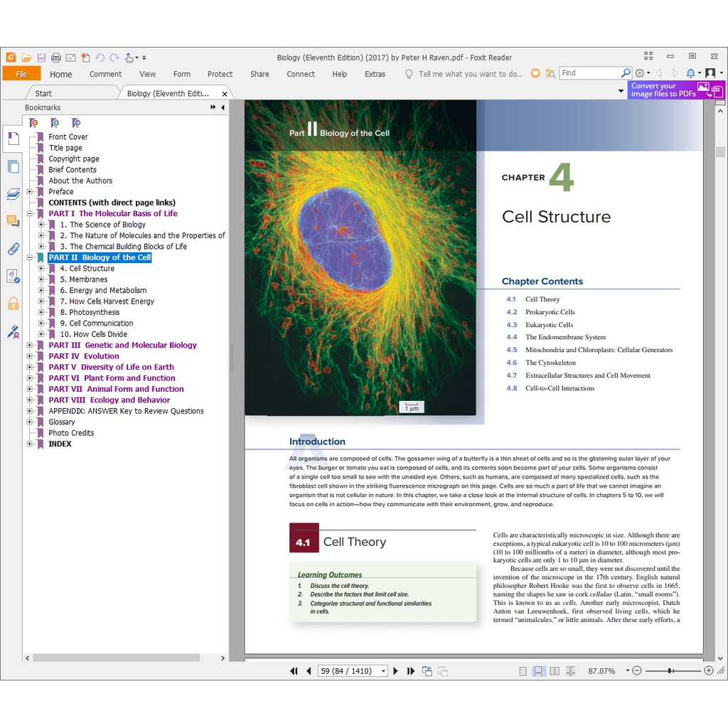Viewport: 728px width, 728px height.
Task: Toggle continuous page view mode
Action: pos(539,670)
